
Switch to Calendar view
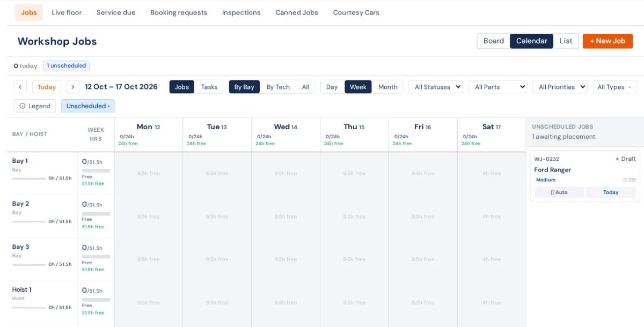click(x=531, y=41)
